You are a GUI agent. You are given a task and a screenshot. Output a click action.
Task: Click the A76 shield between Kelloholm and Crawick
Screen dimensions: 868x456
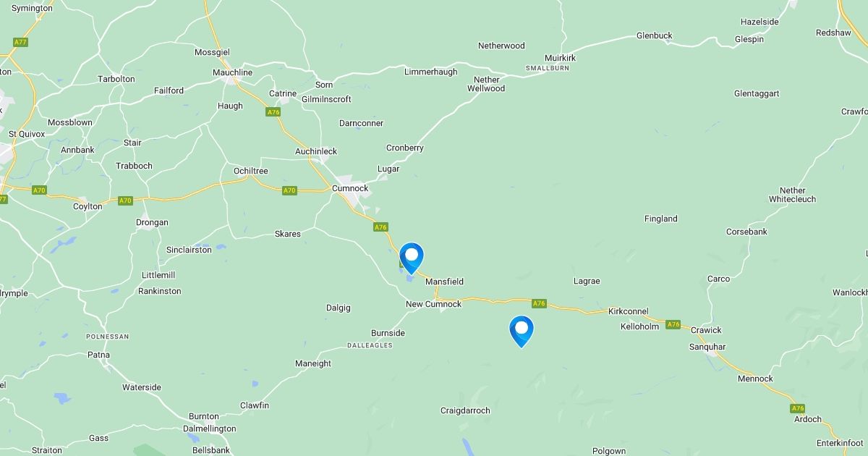pyautogui.click(x=673, y=324)
